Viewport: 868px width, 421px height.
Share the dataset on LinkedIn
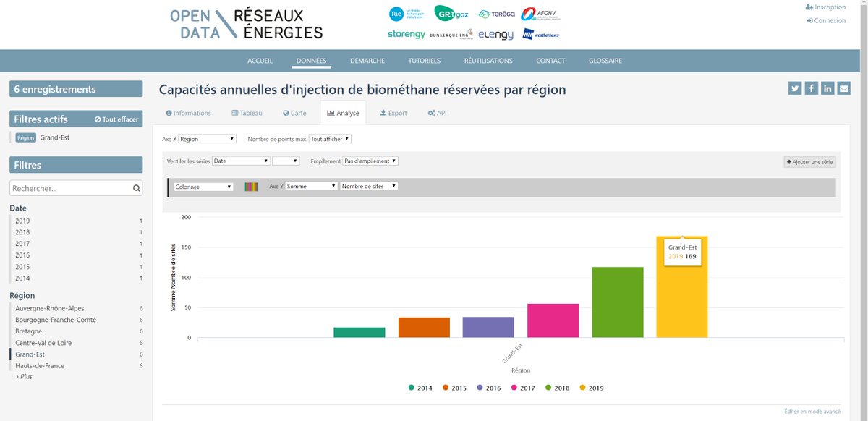point(827,88)
